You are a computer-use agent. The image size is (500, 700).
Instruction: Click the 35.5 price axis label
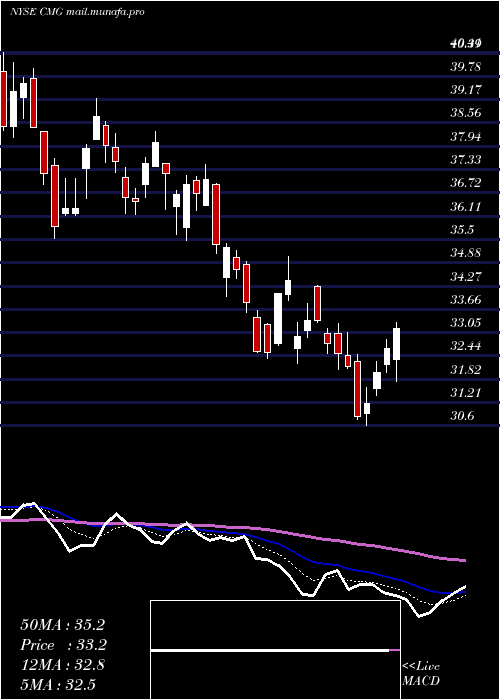tap(462, 230)
